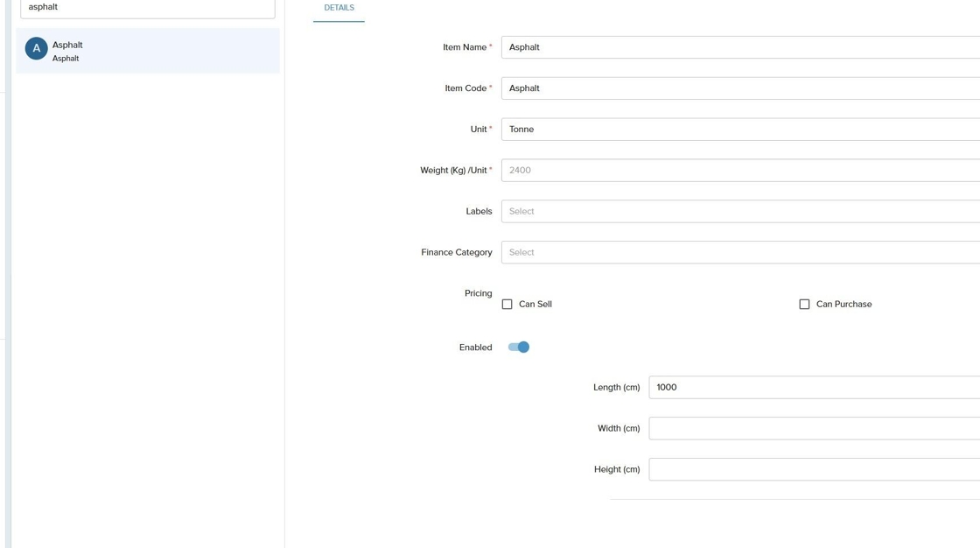Viewport: 980px width, 548px height.
Task: Click the Weight (Kg)/Unit input field
Action: (739, 171)
